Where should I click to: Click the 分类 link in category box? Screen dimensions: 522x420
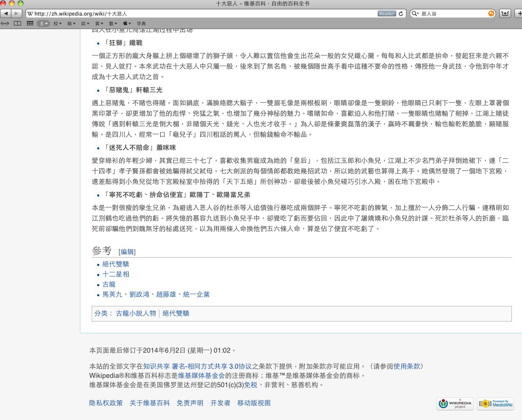pyautogui.click(x=101, y=313)
